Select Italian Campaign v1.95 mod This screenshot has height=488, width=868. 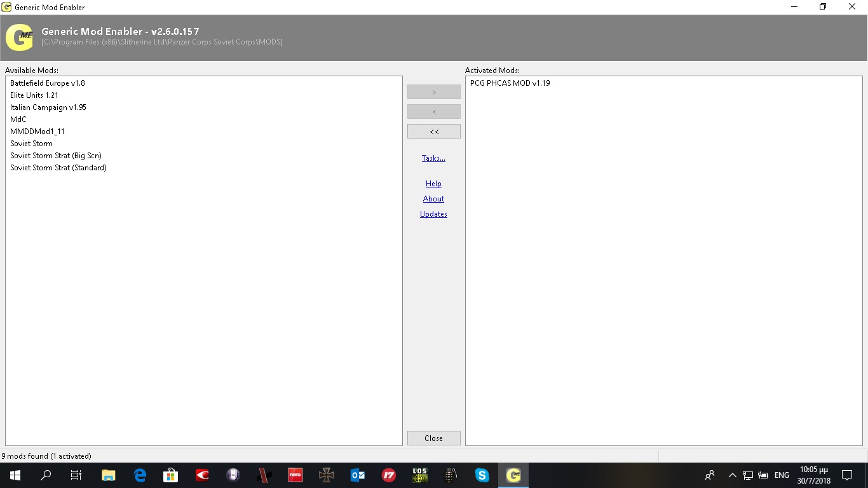coord(48,107)
